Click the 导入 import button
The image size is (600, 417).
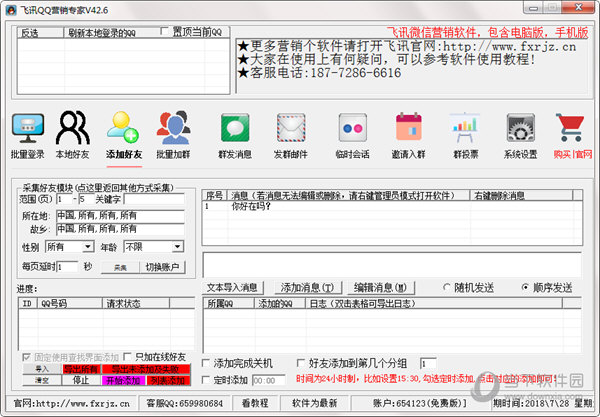coord(42,369)
